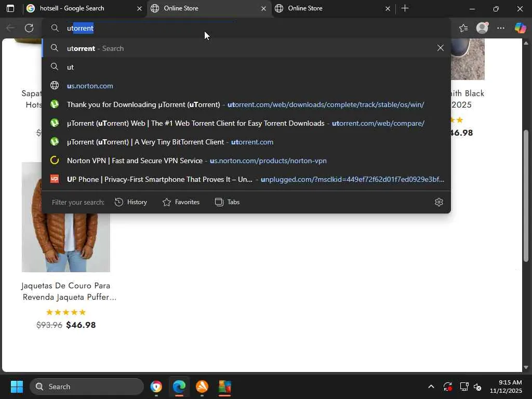This screenshot has width=532, height=399.
Task: Reload the current page
Action: click(29, 28)
